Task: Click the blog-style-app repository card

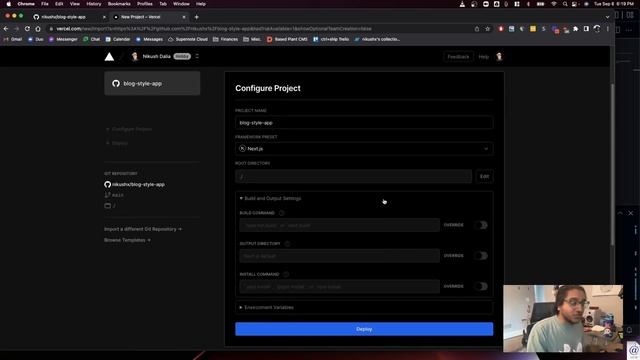Action: pos(152,83)
